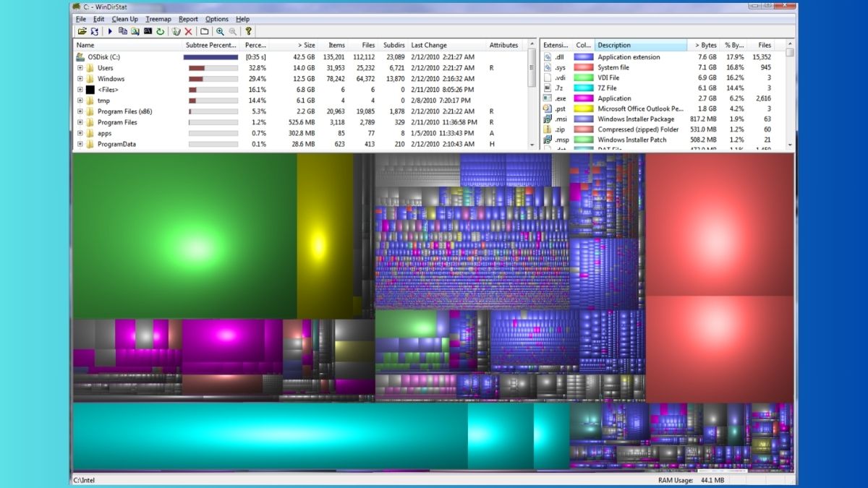The height and width of the screenshot is (488, 868).
Task: Open the Treemap menu
Action: (158, 19)
